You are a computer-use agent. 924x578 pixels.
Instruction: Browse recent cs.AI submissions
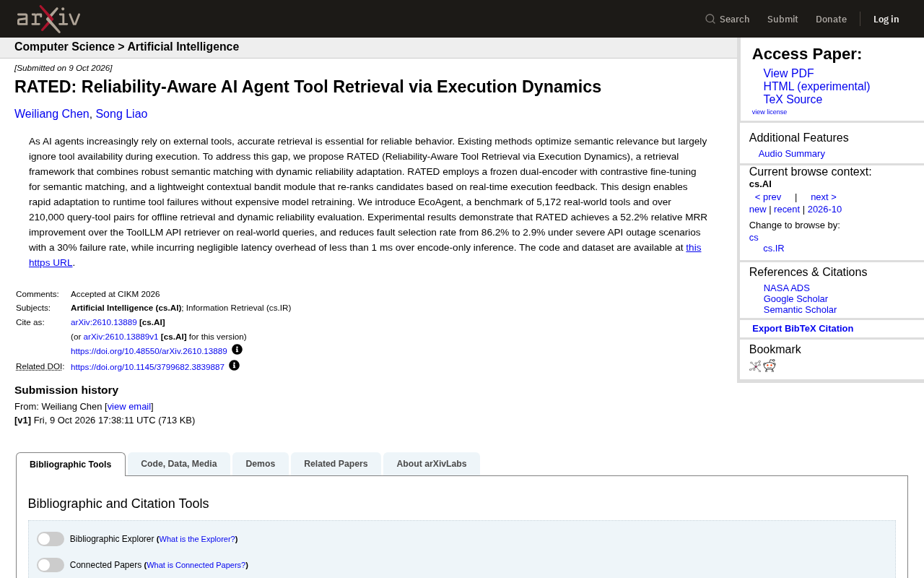click(787, 210)
